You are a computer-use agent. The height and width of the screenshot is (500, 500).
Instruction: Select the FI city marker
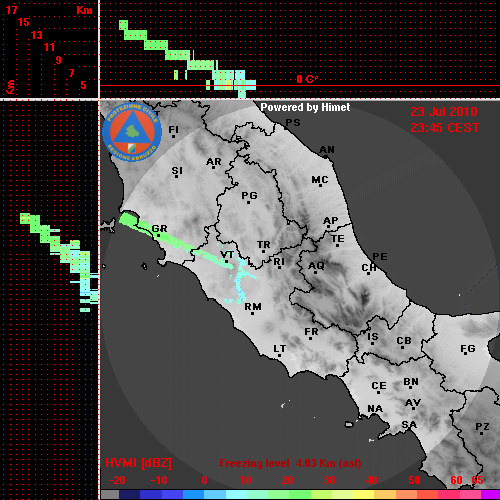coord(173,136)
